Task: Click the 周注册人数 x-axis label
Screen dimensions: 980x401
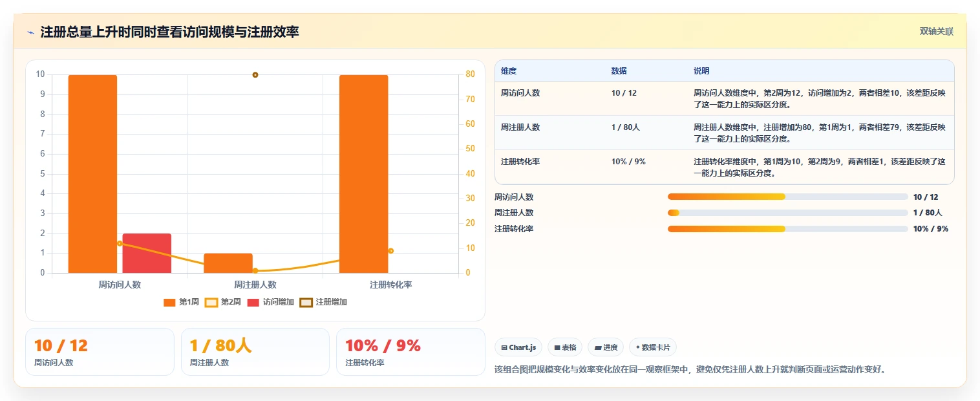Action: tap(255, 285)
